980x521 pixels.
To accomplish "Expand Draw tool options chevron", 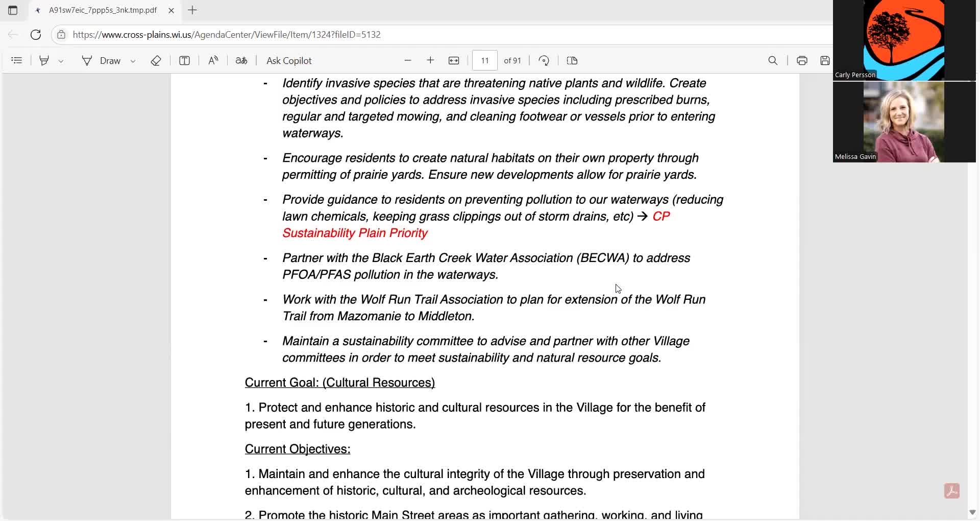I will (133, 61).
